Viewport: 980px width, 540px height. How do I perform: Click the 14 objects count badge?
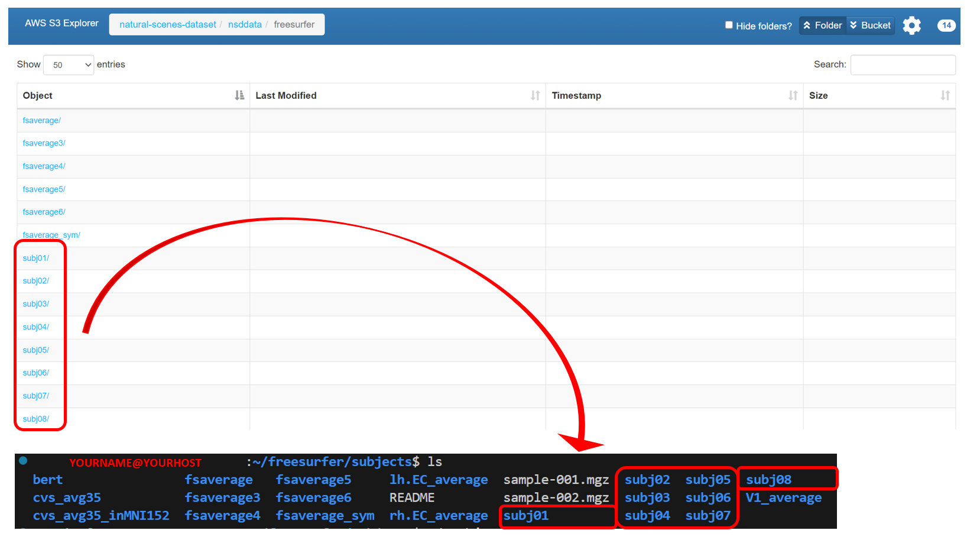point(946,25)
